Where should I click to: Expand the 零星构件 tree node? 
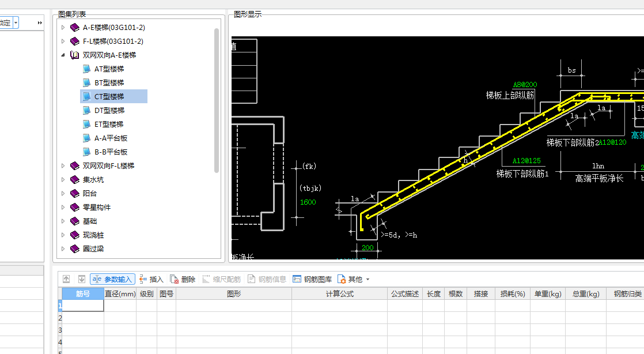coord(63,207)
